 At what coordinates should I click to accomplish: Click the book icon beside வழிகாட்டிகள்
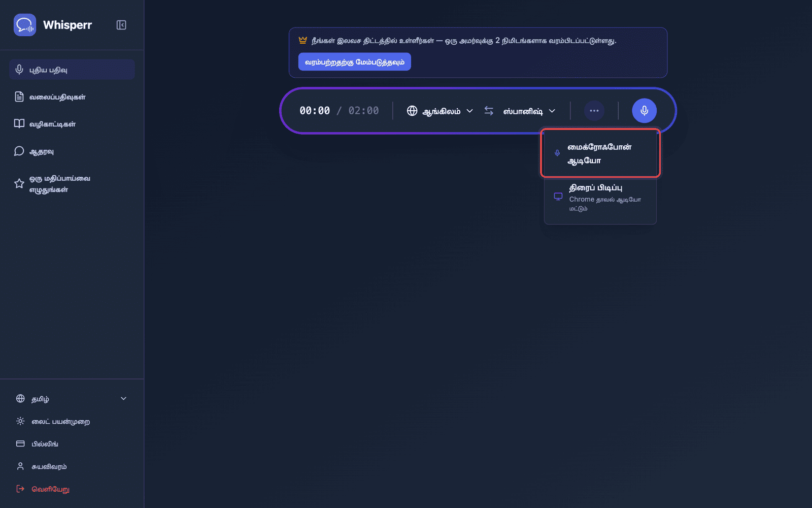19,123
